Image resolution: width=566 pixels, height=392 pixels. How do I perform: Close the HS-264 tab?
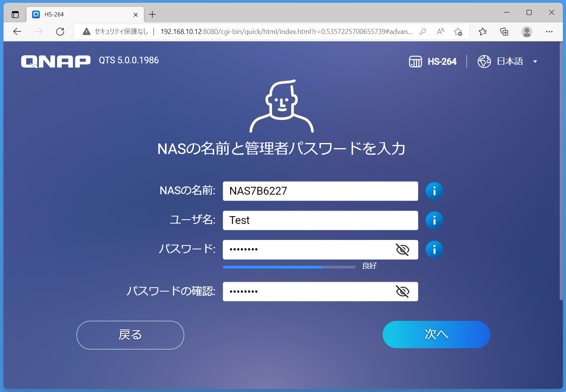(136, 14)
